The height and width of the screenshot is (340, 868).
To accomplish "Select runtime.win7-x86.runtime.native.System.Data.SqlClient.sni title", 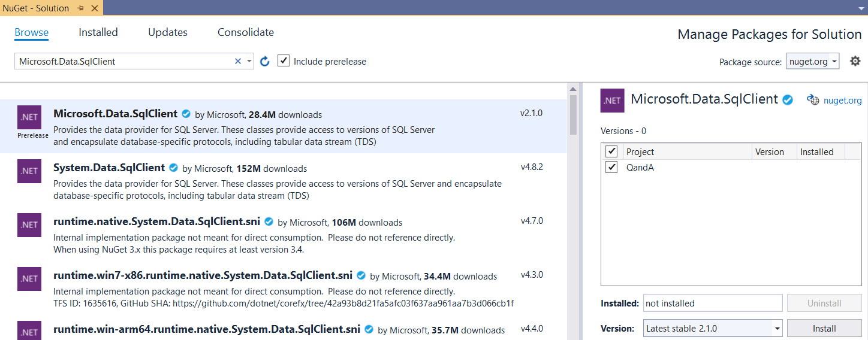I will coord(203,275).
